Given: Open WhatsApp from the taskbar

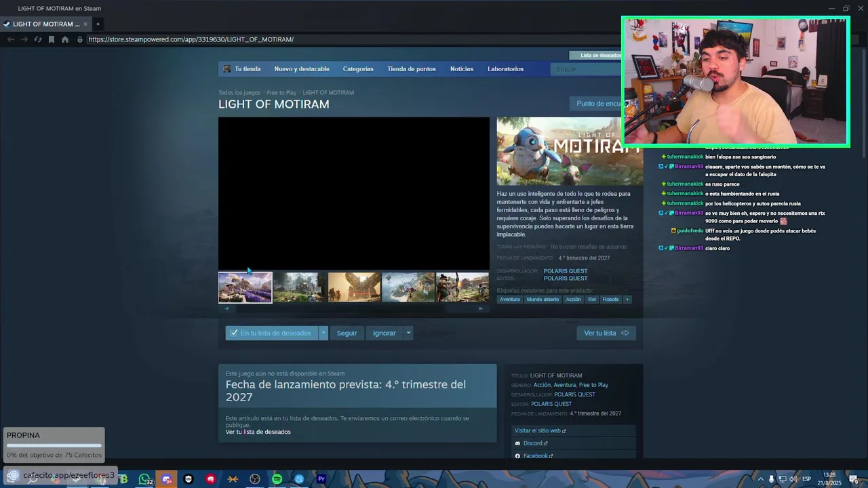Looking at the screenshot, I should 144,479.
